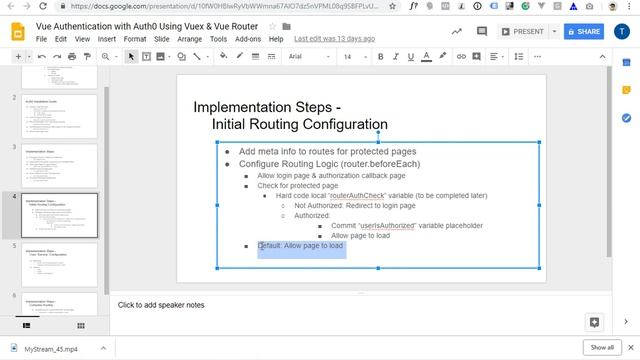This screenshot has height=360, width=640.
Task: Choose the Text box tool
Action: click(146, 57)
